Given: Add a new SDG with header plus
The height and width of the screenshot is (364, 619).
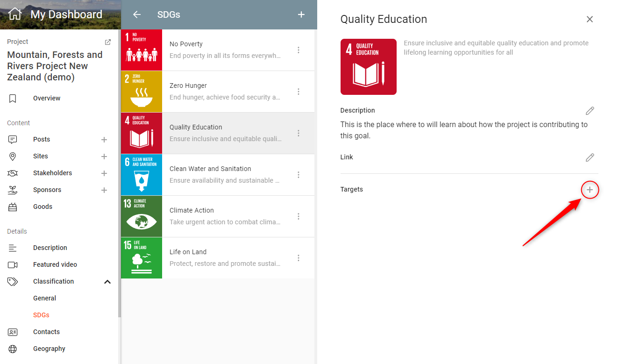Looking at the screenshot, I should 301,14.
